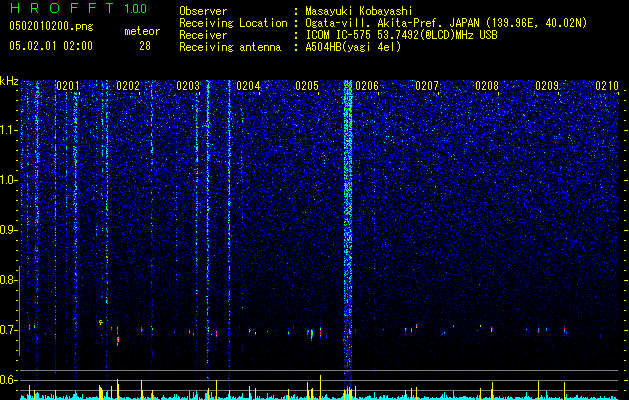The width and height of the screenshot is (629, 400).
Task: Click the 0206 time marker
Action: click(x=367, y=86)
